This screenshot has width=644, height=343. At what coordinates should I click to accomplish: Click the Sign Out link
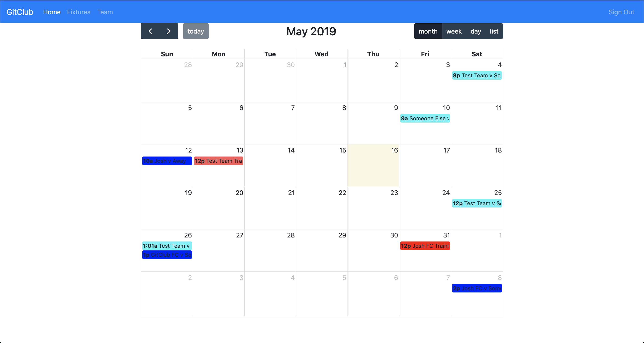coord(621,12)
